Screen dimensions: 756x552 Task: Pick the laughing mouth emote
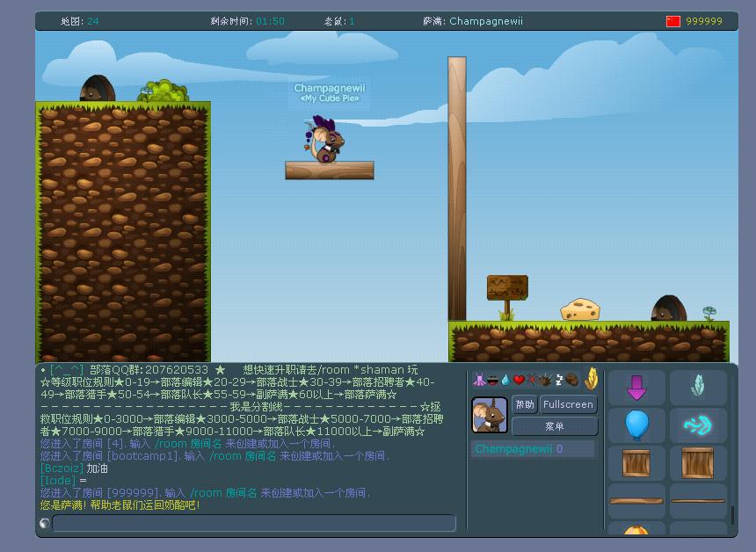click(x=492, y=381)
